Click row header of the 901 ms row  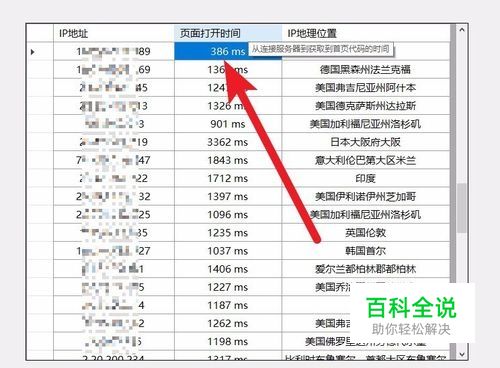[x=40, y=124]
